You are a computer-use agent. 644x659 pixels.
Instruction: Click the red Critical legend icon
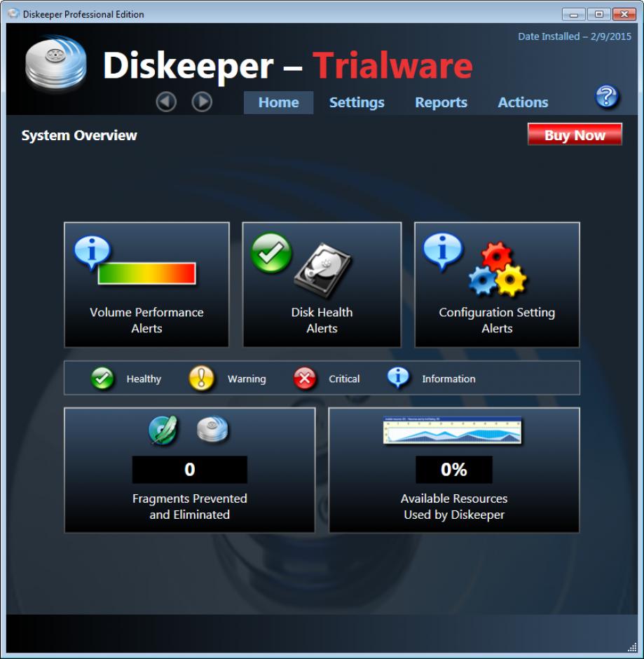[305, 379]
